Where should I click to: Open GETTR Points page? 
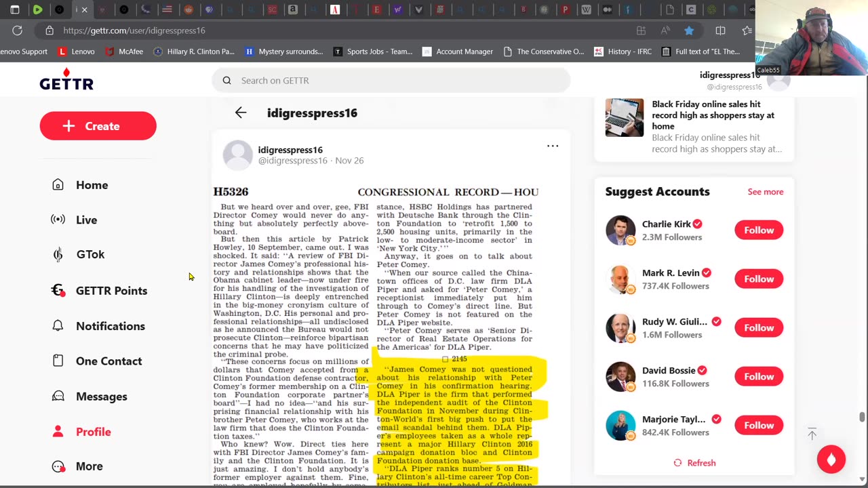tap(100, 290)
